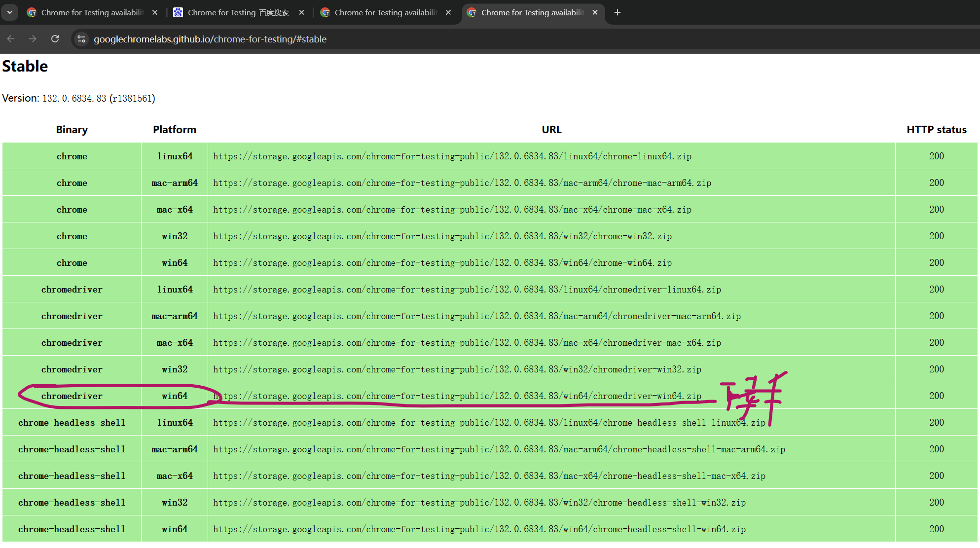Viewport: 980px width, 548px height.
Task: Close the active fourth tab
Action: [x=595, y=12]
